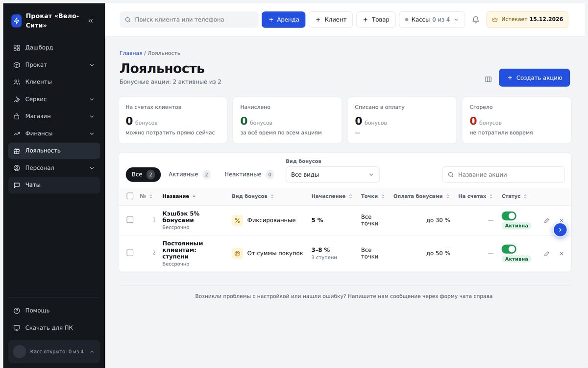Expand the Персонал sidebar submenu

click(x=92, y=168)
